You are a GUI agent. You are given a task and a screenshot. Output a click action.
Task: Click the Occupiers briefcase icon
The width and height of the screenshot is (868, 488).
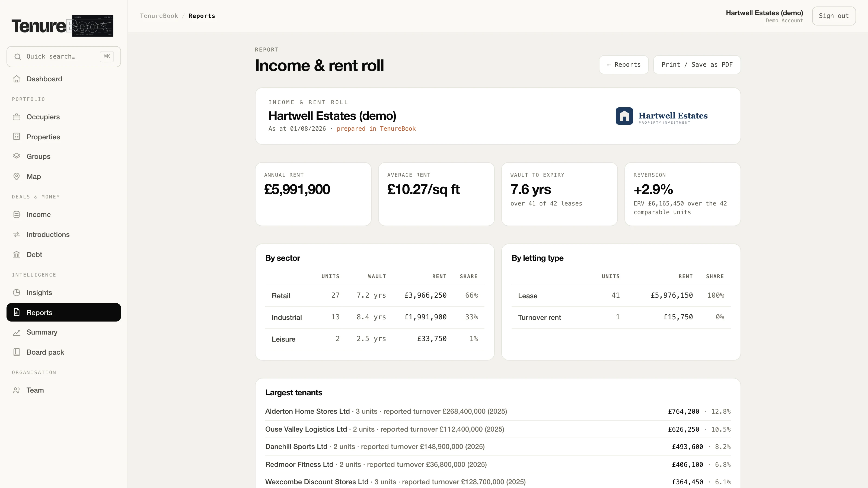click(17, 117)
